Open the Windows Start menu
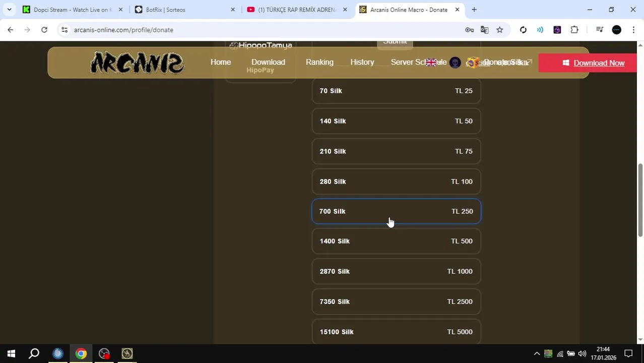Image resolution: width=644 pixels, height=363 pixels. pos(11,353)
